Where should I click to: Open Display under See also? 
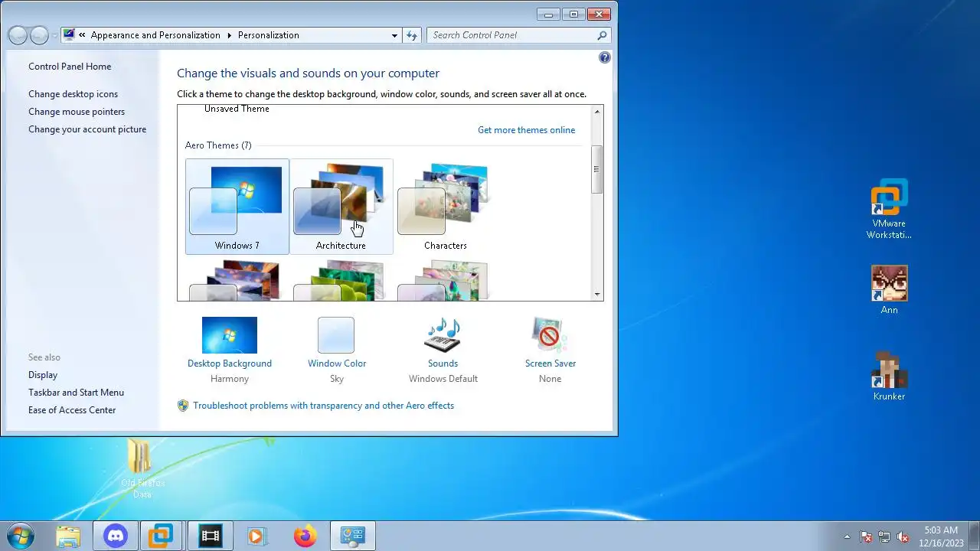[43, 375]
